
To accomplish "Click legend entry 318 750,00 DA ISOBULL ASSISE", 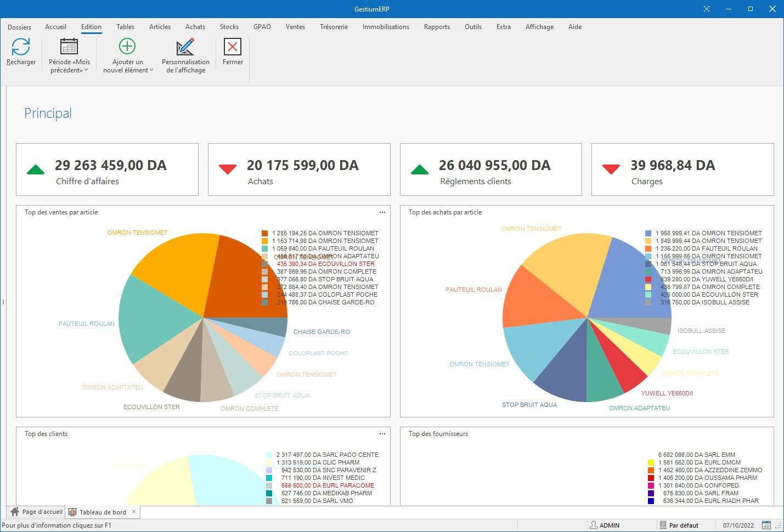I will click(x=697, y=302).
